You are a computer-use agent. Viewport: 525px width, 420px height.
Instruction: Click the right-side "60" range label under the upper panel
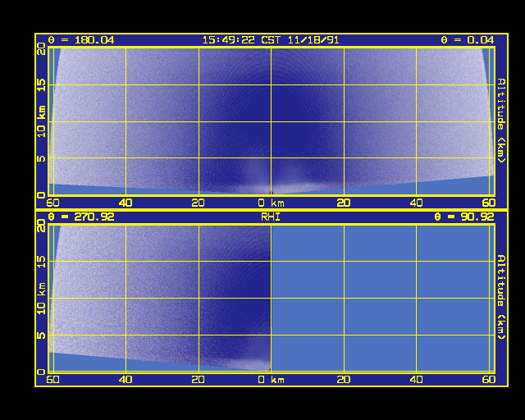pyautogui.click(x=489, y=203)
